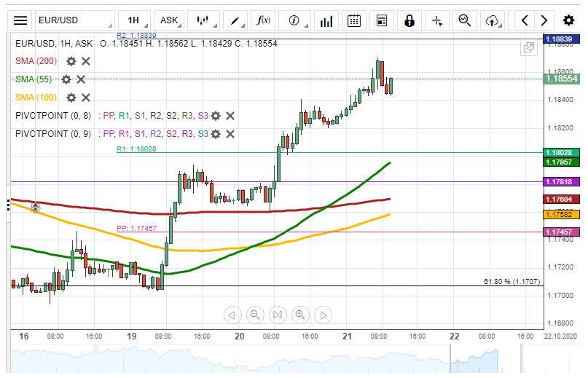Click date 21 on time axis
588x378 pixels.
point(348,336)
